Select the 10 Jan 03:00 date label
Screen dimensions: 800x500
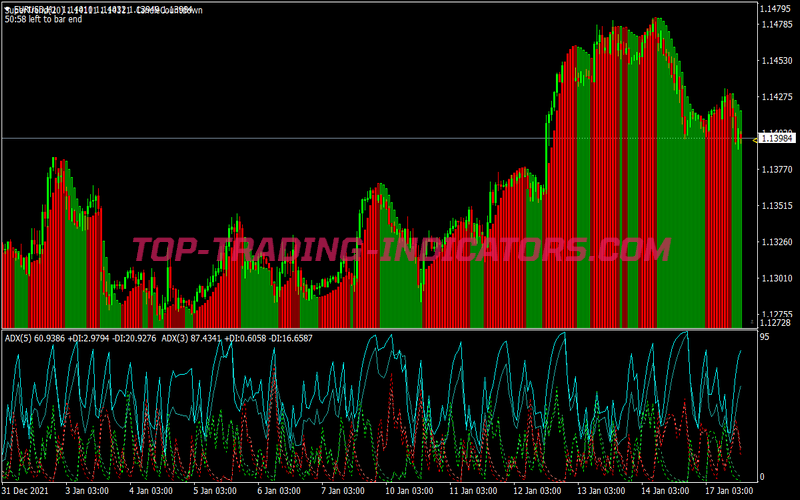point(409,491)
